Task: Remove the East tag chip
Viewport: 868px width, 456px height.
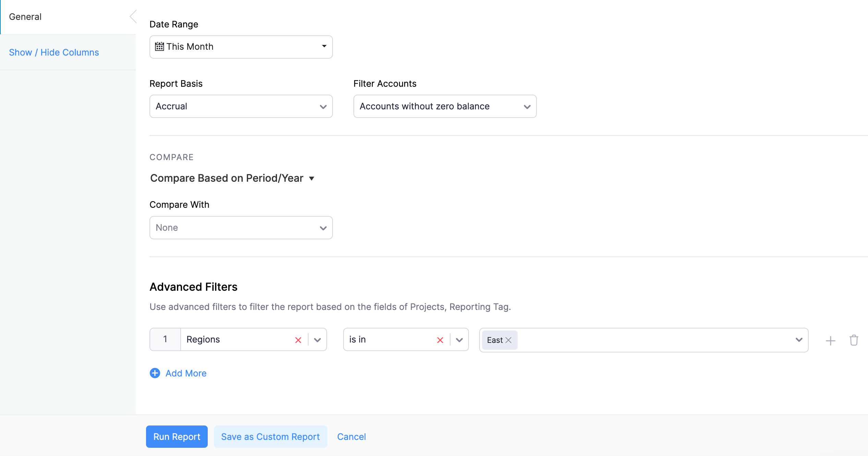Action: [509, 340]
